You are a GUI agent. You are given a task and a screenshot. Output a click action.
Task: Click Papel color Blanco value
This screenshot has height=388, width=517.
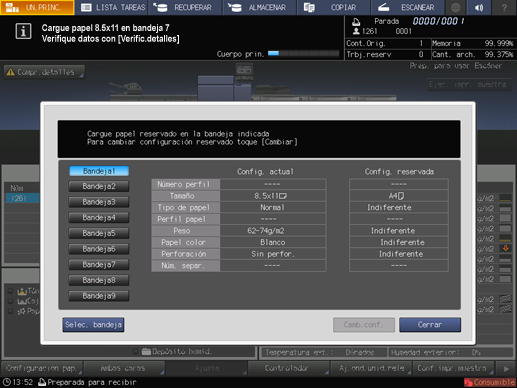click(x=273, y=242)
